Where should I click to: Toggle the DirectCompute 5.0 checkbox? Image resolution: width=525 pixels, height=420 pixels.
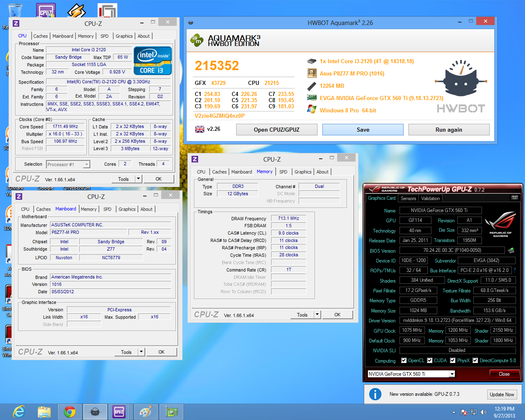pyautogui.click(x=475, y=361)
